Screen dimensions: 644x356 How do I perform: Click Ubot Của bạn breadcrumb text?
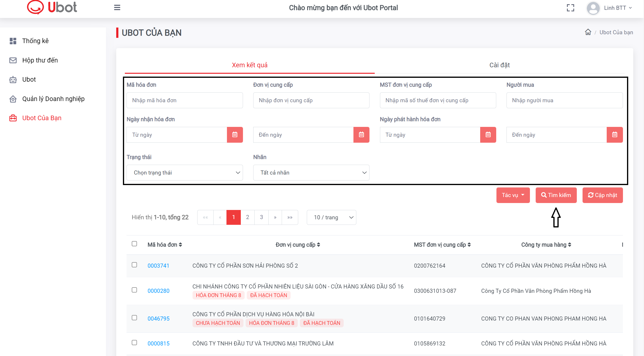click(x=616, y=32)
